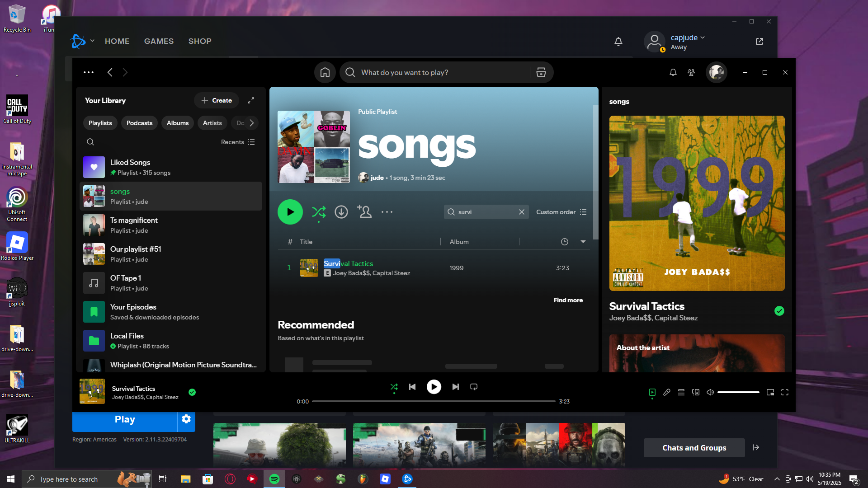Toggle shuffle in the bottom player bar
Image resolution: width=868 pixels, height=488 pixels.
[394, 387]
